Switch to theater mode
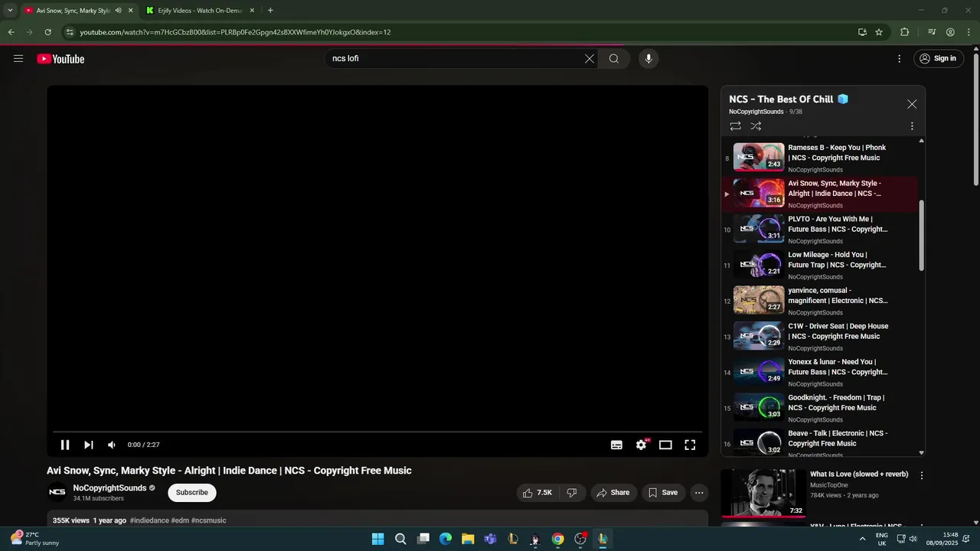 coord(665,445)
